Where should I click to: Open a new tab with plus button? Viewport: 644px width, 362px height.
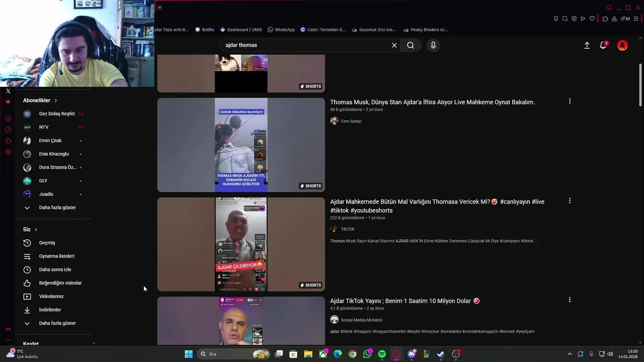[159, 8]
